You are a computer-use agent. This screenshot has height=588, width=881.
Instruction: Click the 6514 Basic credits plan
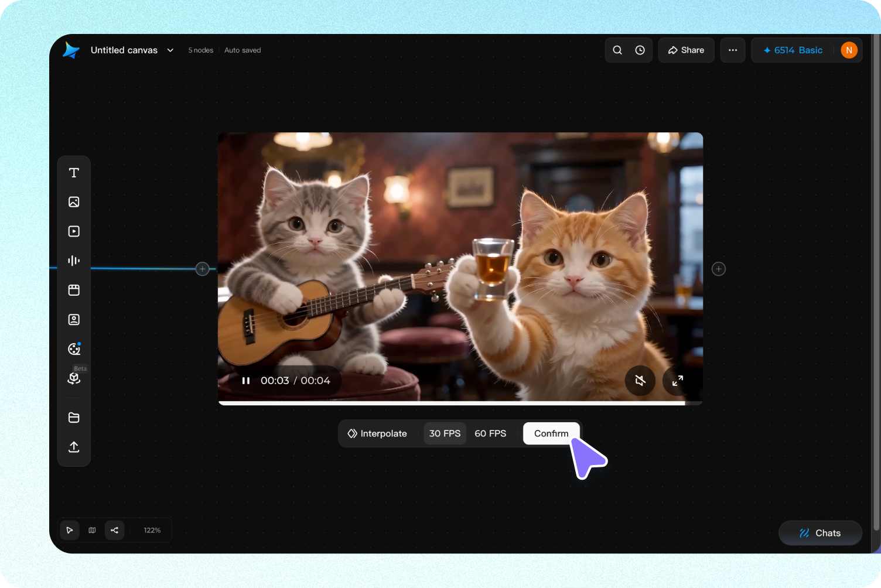coord(793,50)
